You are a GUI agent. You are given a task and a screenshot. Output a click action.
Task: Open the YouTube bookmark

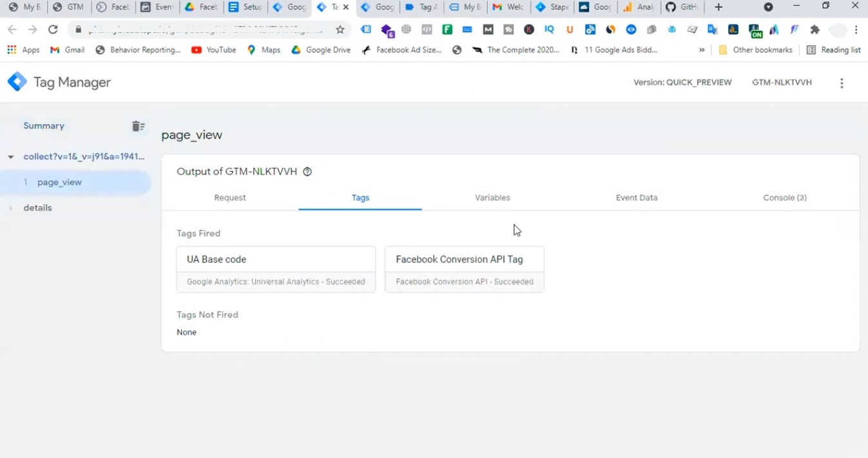click(214, 50)
